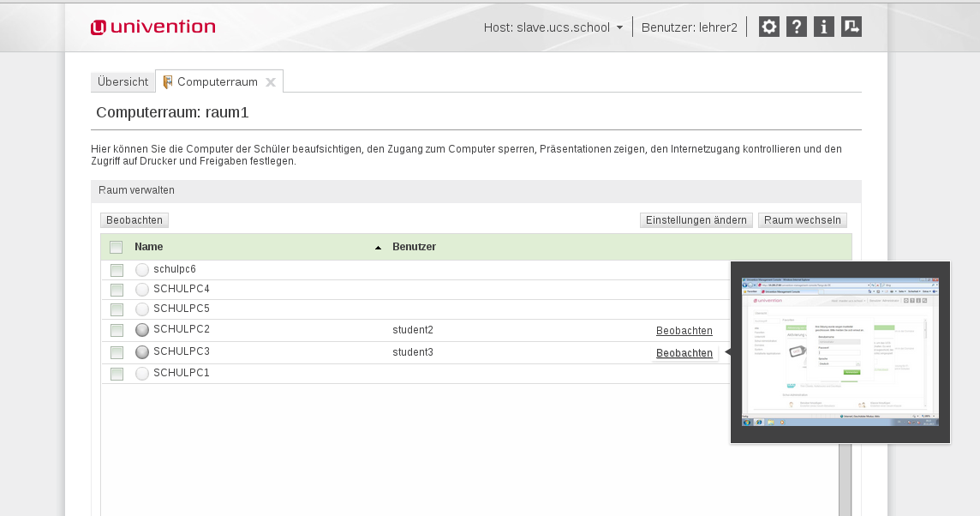This screenshot has height=516, width=980.
Task: Sort by Name column using arrow
Action: 378,248
